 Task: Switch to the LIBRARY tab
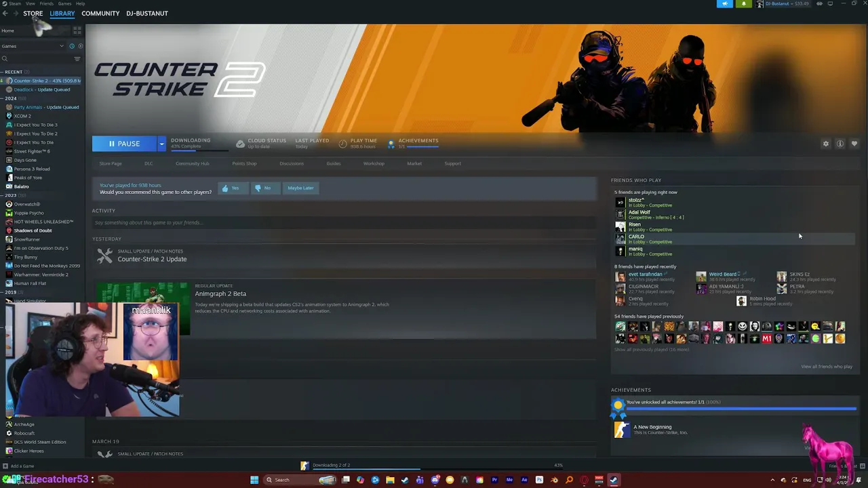point(62,14)
